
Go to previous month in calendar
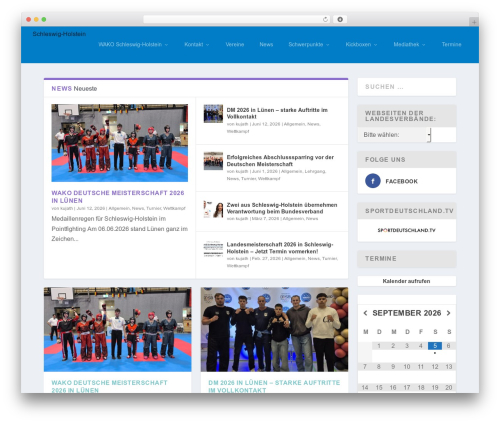pos(365,313)
